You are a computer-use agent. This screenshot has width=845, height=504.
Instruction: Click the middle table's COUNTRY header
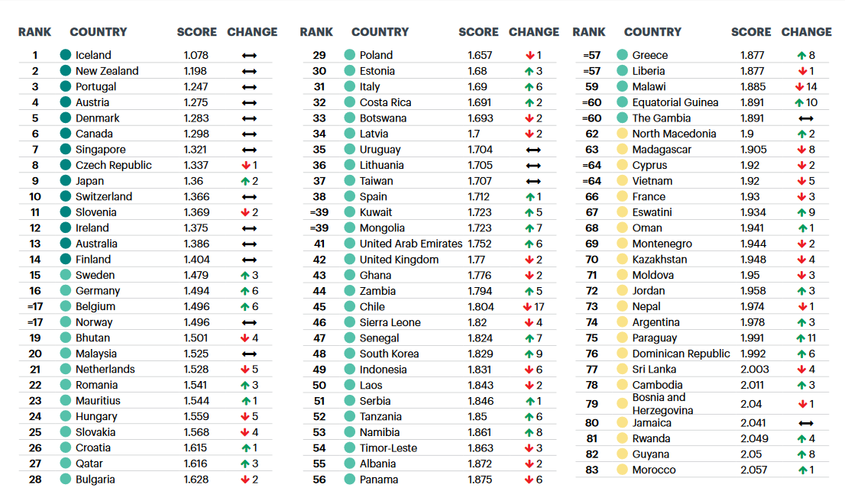coord(380,32)
